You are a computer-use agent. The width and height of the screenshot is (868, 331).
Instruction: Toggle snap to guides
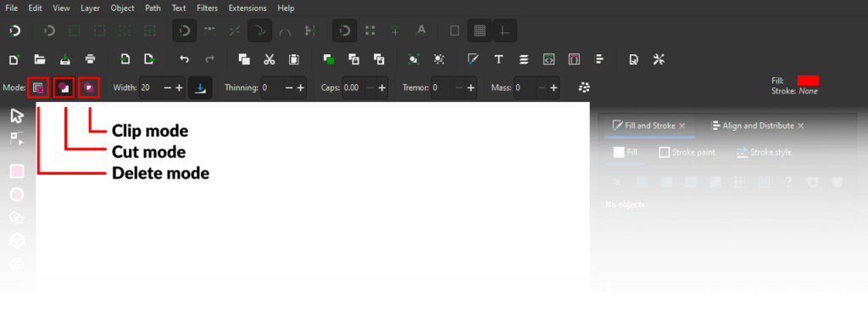505,31
